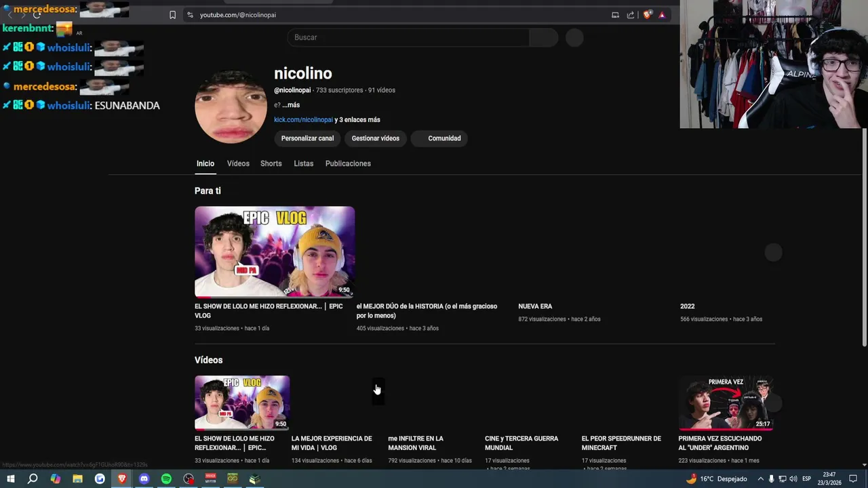Click the ESP language indicator
Image resolution: width=868 pixels, height=488 pixels.
point(807,479)
